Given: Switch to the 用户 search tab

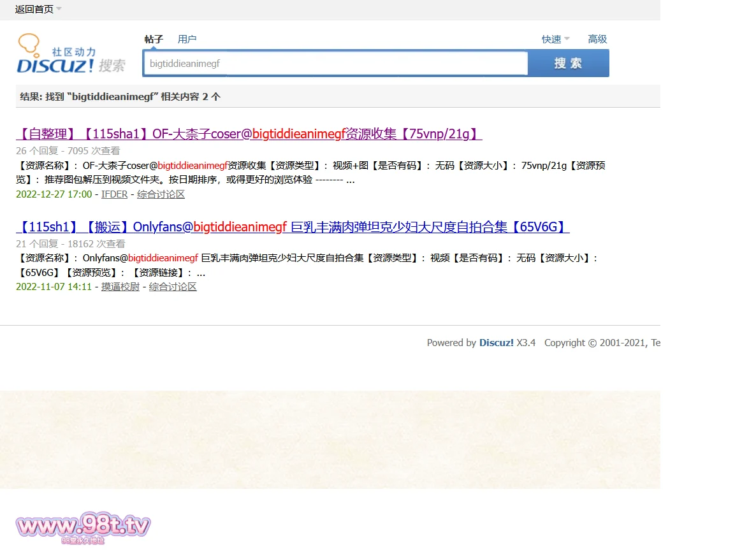Looking at the screenshot, I should 187,39.
